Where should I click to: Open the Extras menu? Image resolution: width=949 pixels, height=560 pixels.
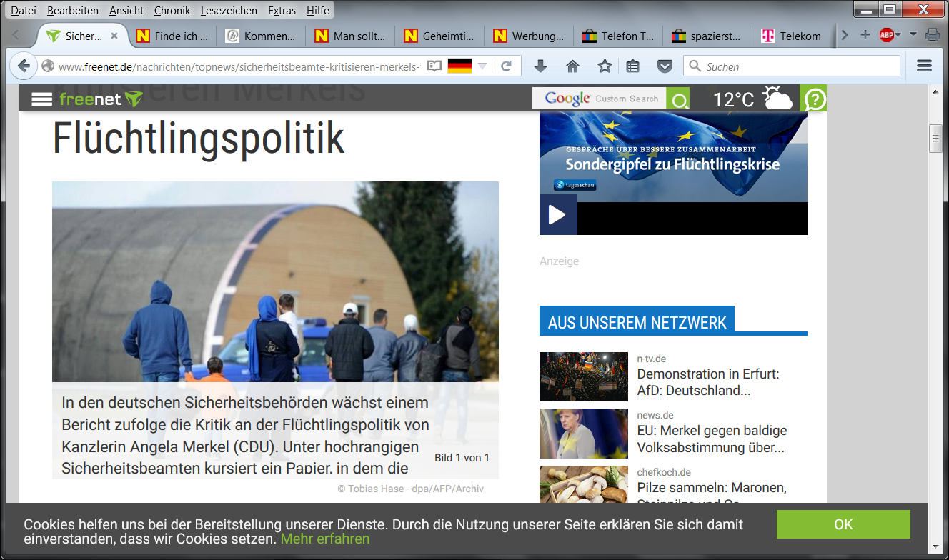[x=282, y=11]
